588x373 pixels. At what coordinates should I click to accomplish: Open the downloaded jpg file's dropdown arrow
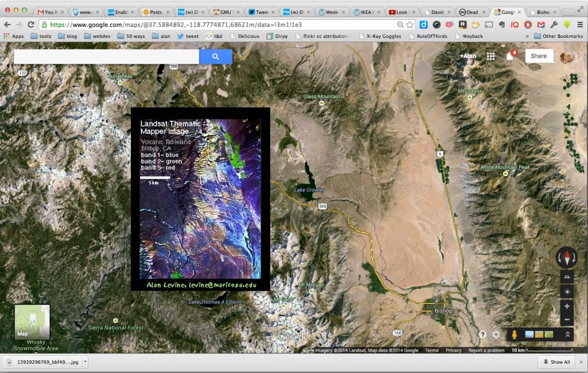pos(85,362)
